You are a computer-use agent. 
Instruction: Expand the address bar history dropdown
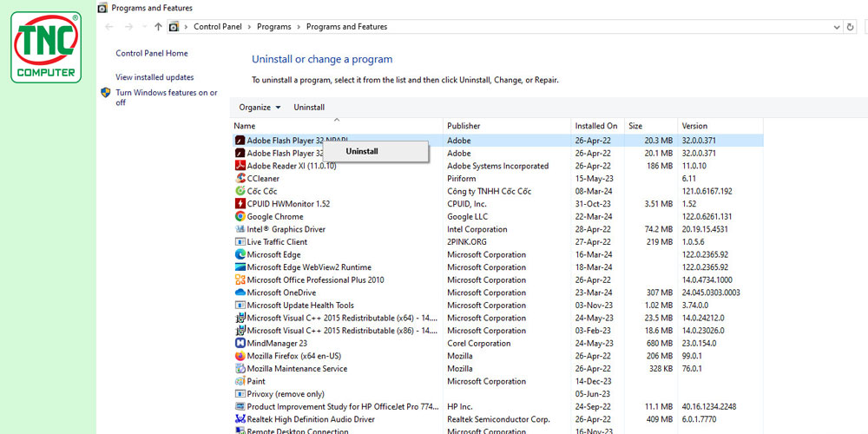837,27
